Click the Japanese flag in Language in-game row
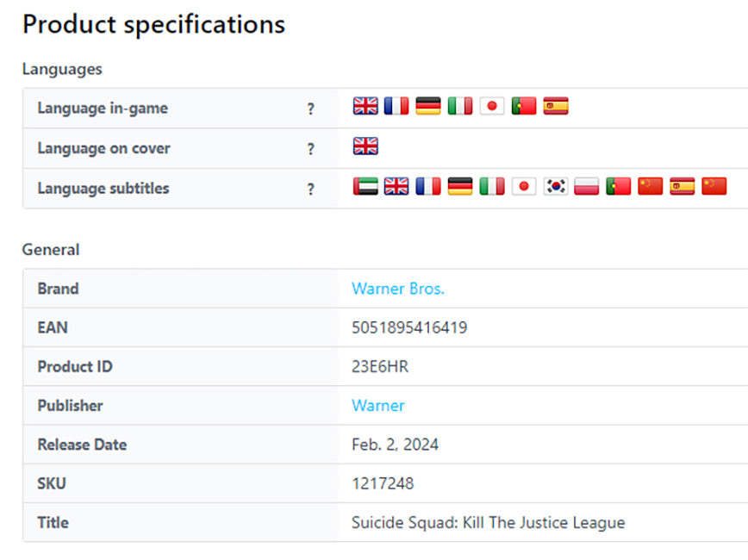The height and width of the screenshot is (560, 748). click(x=492, y=106)
